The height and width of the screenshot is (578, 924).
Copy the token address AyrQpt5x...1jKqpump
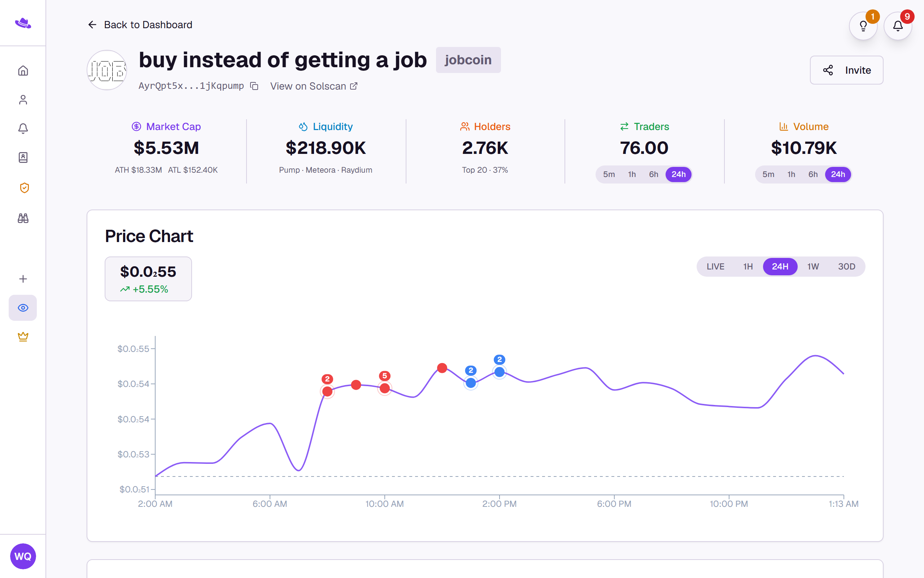pyautogui.click(x=254, y=86)
